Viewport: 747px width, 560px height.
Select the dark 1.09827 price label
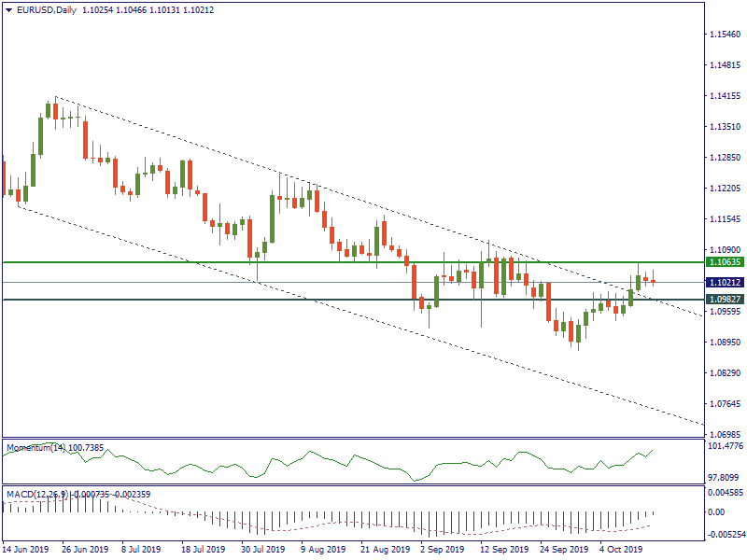click(725, 300)
